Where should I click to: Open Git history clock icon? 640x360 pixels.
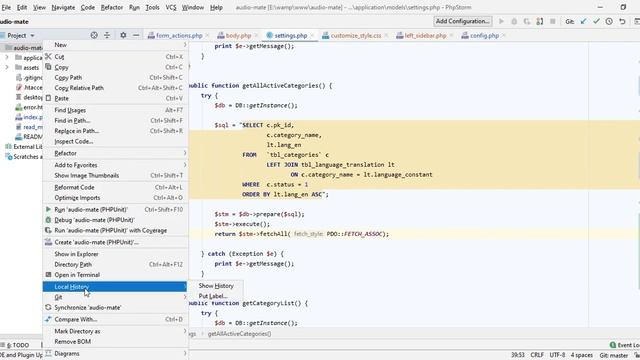pos(609,21)
